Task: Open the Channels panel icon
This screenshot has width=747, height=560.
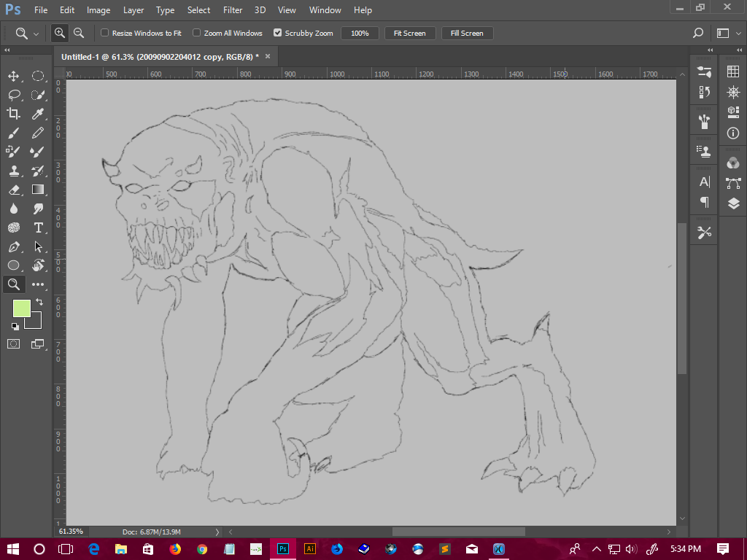Action: 733,163
